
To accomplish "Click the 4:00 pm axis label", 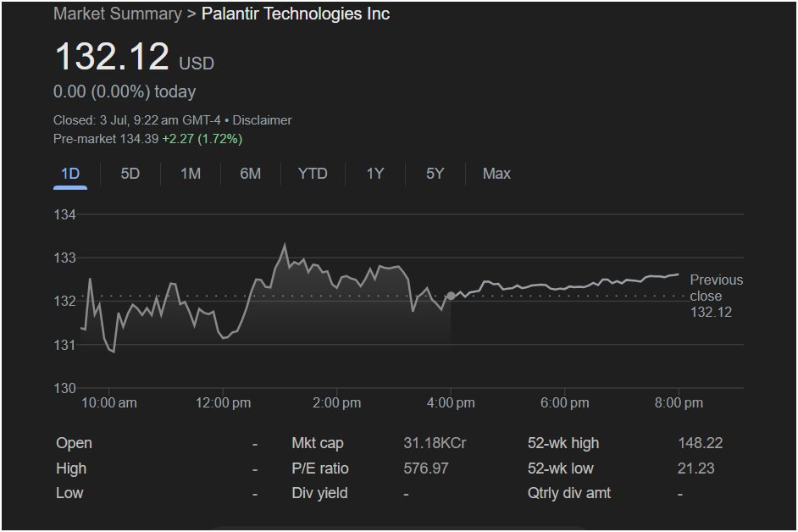I will 451,403.
